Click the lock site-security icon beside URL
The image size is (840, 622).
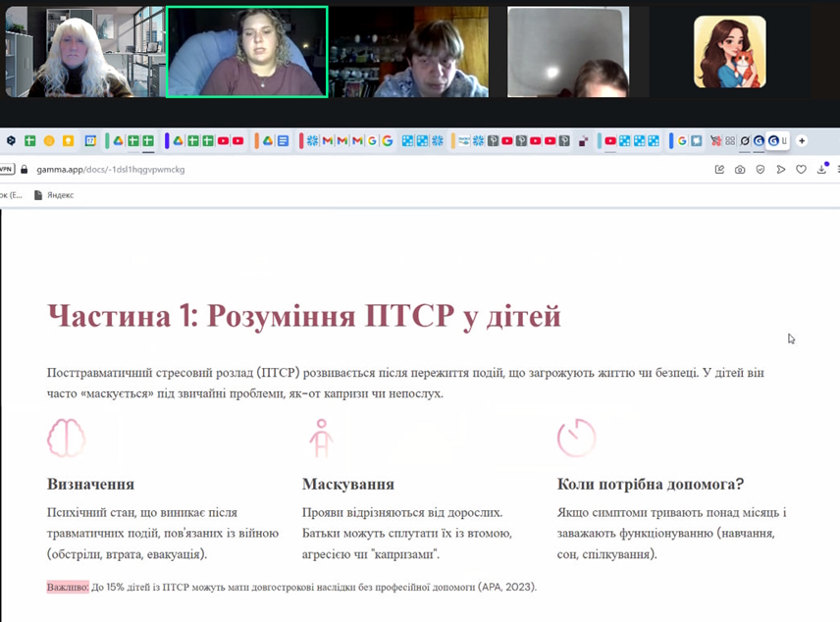click(25, 169)
